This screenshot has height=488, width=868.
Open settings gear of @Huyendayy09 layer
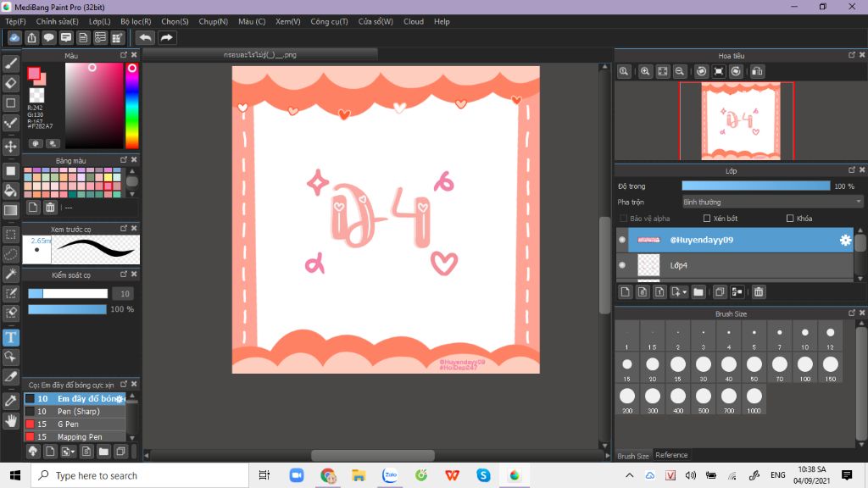click(x=845, y=240)
